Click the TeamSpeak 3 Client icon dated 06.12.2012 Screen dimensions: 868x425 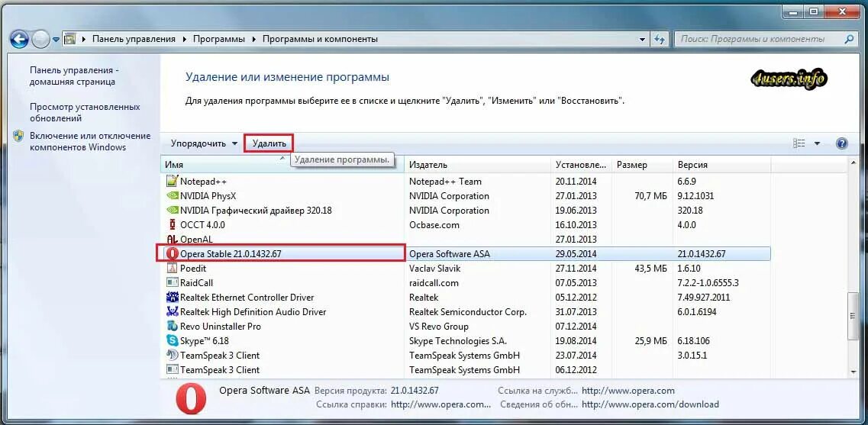[172, 369]
